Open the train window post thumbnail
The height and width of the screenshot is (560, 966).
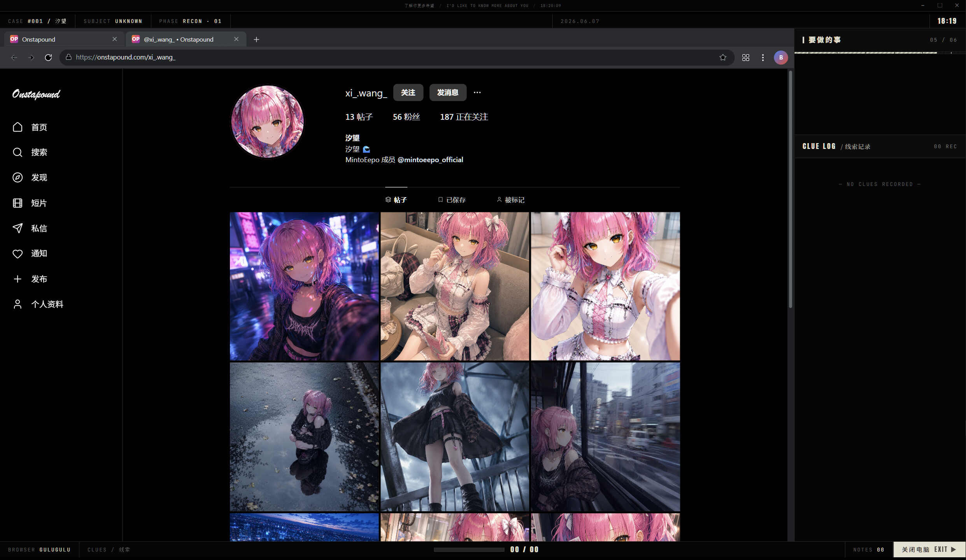click(x=605, y=437)
